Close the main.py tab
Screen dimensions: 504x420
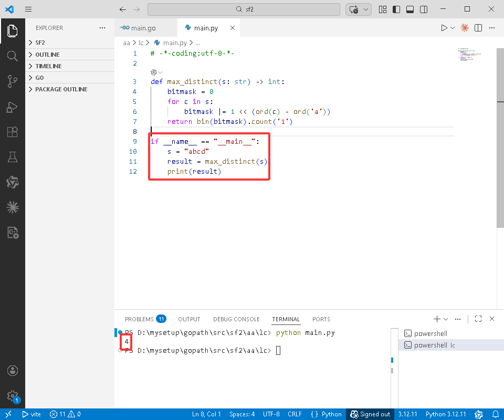click(233, 28)
